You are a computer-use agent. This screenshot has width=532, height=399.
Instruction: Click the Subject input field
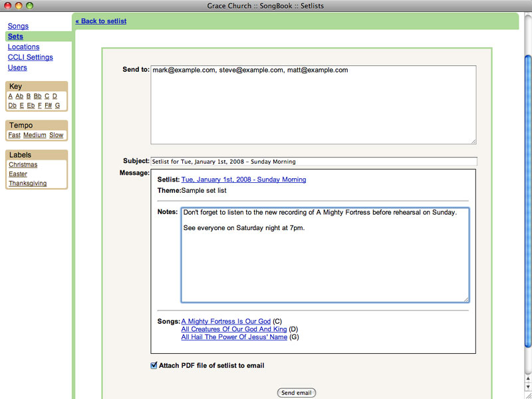pos(314,162)
